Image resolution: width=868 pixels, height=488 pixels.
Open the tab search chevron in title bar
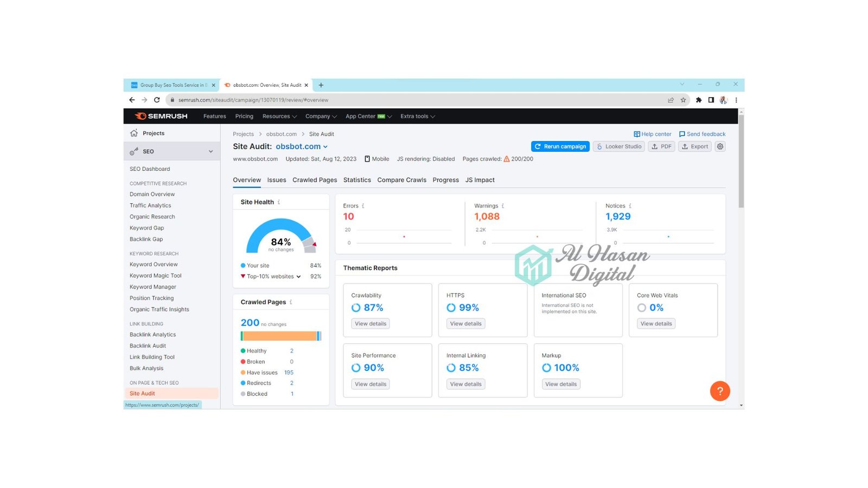(682, 85)
